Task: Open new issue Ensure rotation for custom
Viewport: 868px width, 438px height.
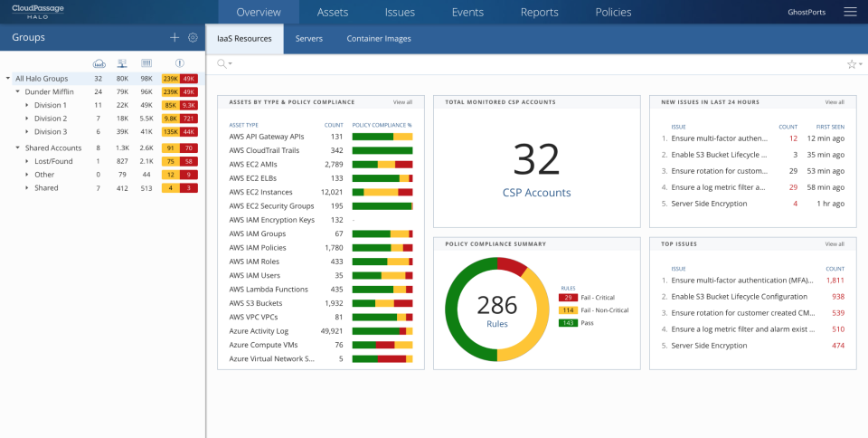Action: pos(719,171)
